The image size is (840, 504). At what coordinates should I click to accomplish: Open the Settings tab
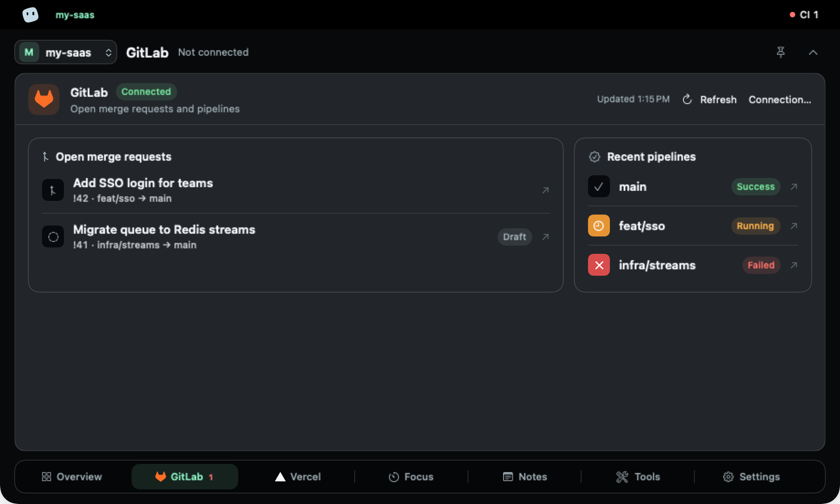tap(751, 477)
